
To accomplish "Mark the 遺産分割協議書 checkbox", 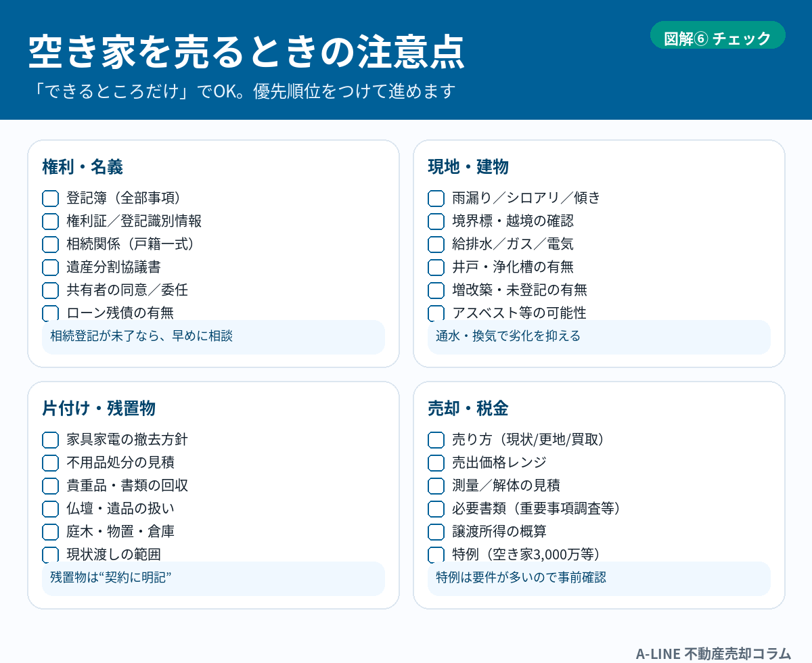I will pyautogui.click(x=51, y=267).
